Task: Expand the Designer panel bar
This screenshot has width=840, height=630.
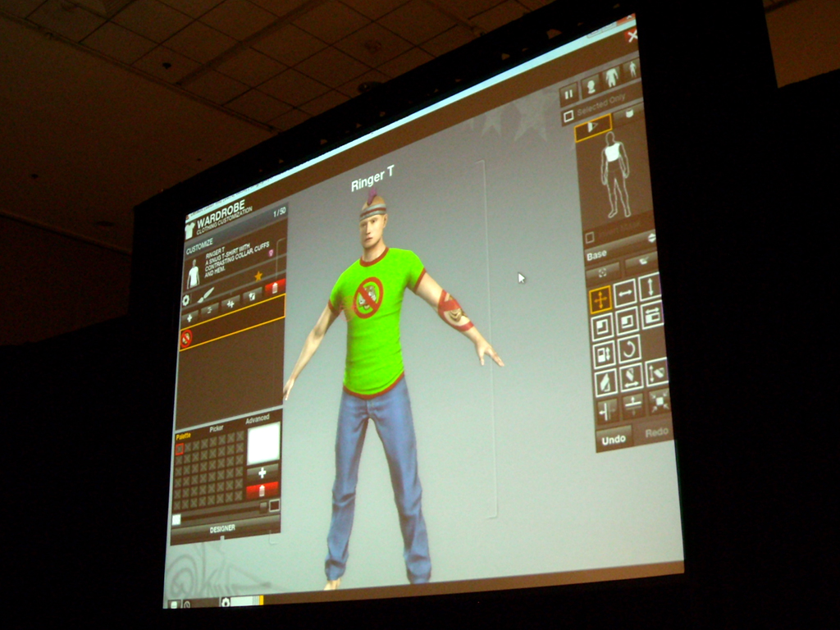Action: point(222,529)
